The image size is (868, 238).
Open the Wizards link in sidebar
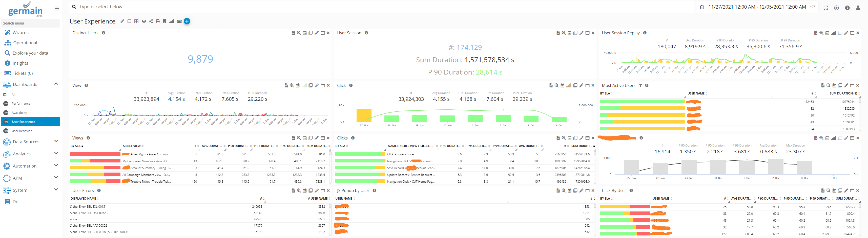click(20, 33)
